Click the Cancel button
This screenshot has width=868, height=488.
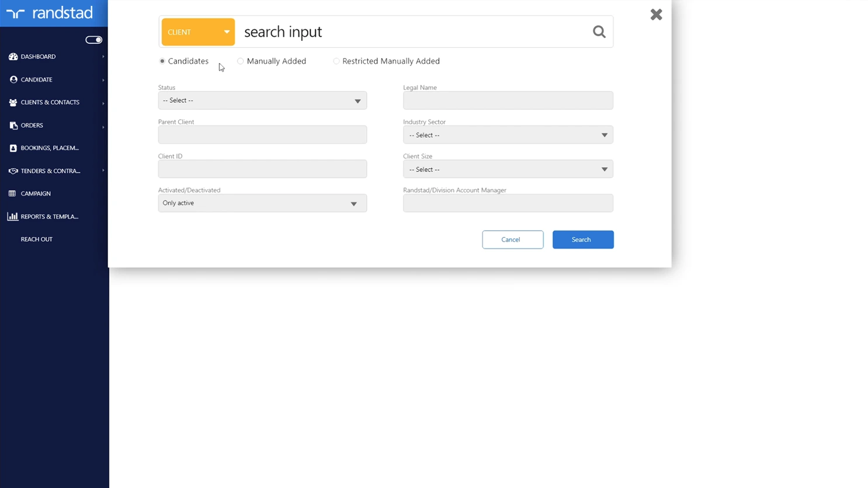(x=512, y=239)
